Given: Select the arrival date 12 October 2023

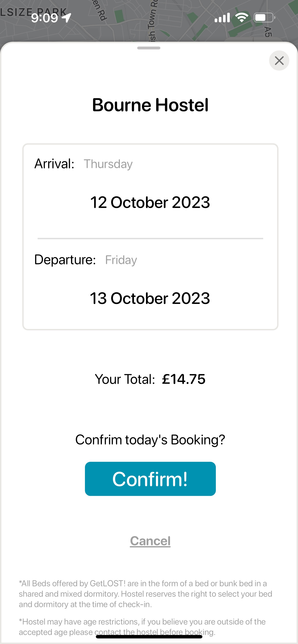Looking at the screenshot, I should click(x=150, y=202).
